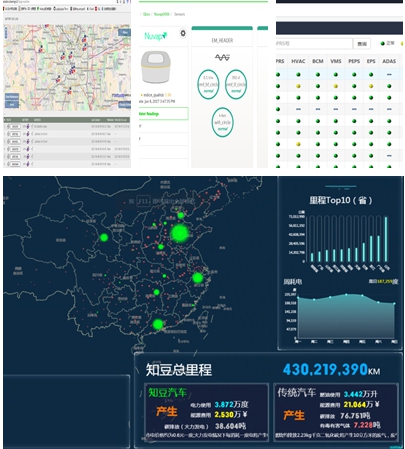Viewport: 405px width, 449px height.
Task: Click the tallest bar in 里程Top10 chart
Action: (386, 239)
